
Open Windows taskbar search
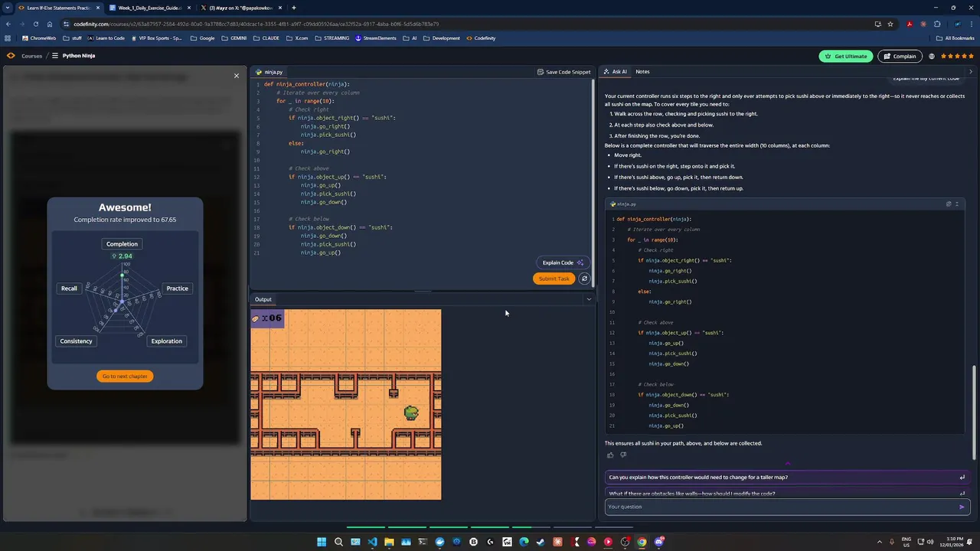pos(338,542)
